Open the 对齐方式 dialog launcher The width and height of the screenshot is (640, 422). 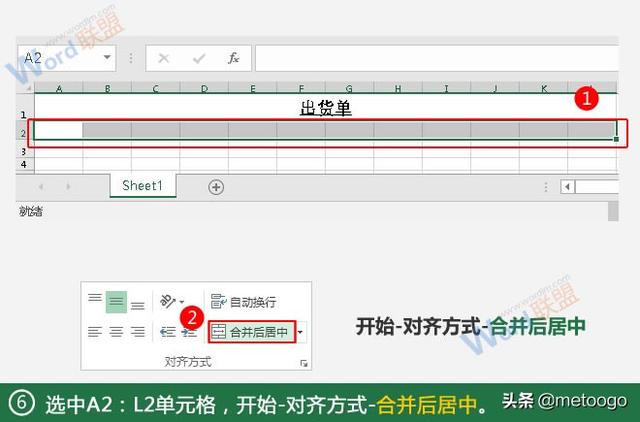pos(304,363)
